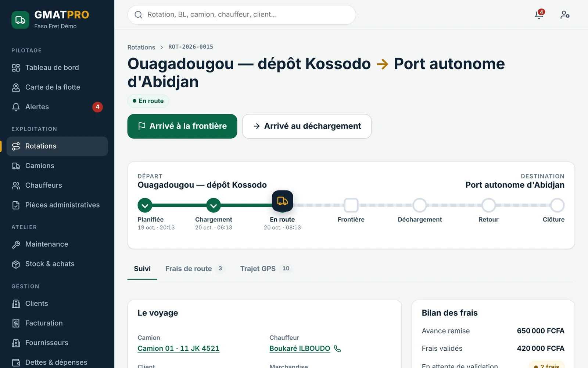Click the GMATPRO truck logo icon
The image size is (588, 368).
pos(20,20)
